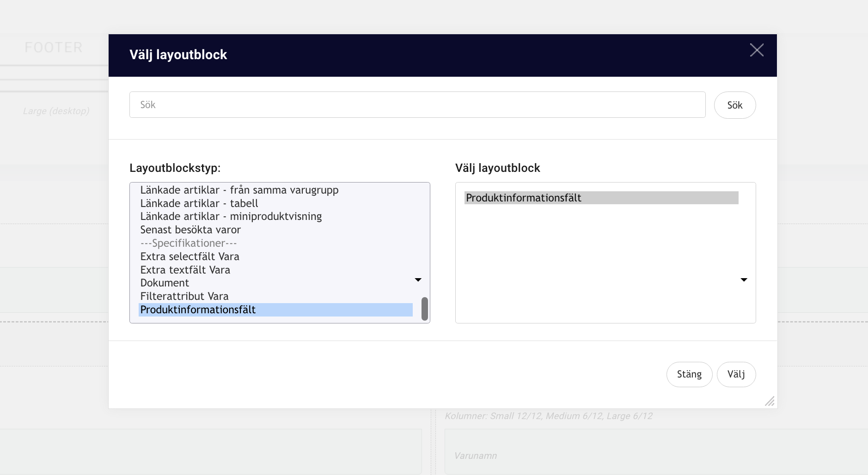The image size is (868, 475).
Task: Select 'Senast besökta varor' list entry
Action: 275,230
